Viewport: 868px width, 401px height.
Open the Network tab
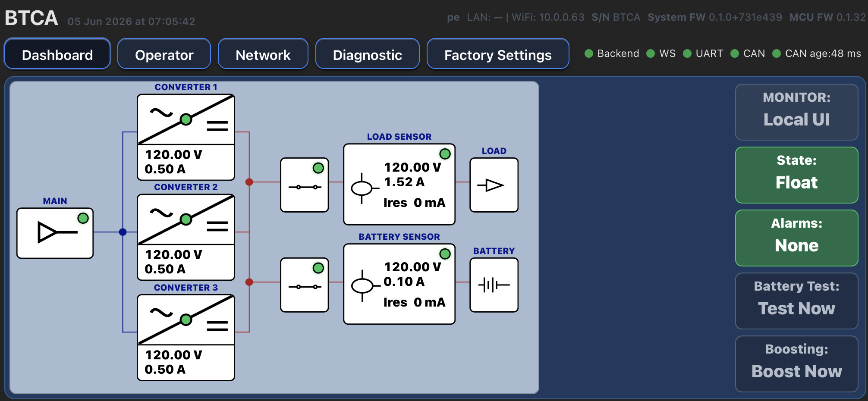tap(263, 54)
